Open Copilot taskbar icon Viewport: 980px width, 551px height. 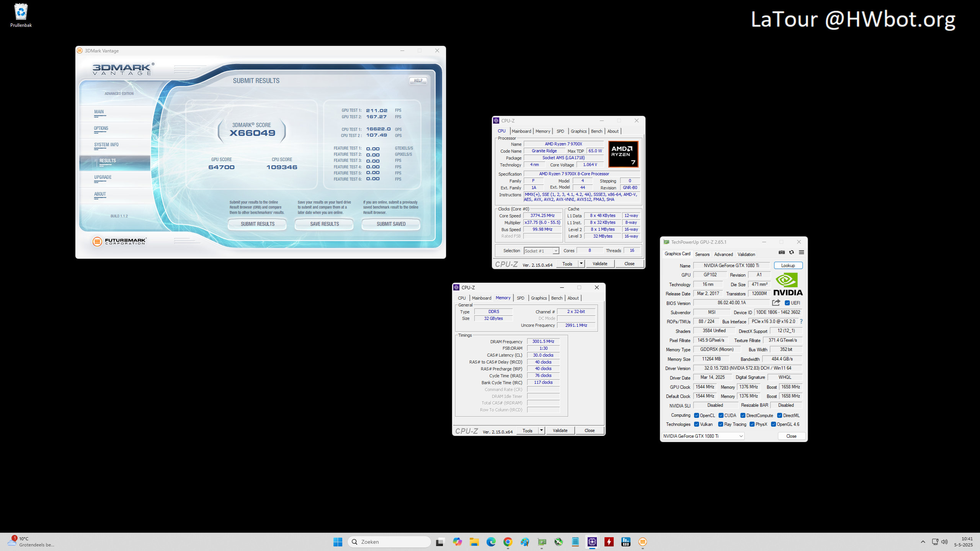click(457, 542)
